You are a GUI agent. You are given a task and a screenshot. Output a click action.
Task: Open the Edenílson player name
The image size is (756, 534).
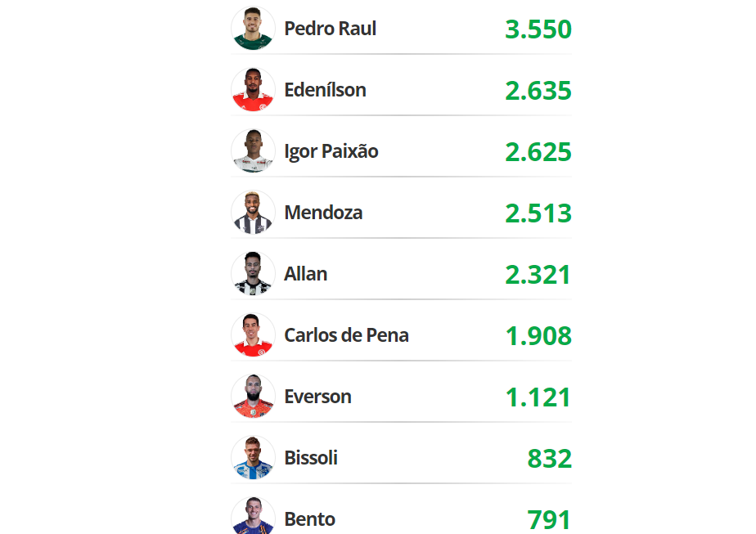click(326, 90)
